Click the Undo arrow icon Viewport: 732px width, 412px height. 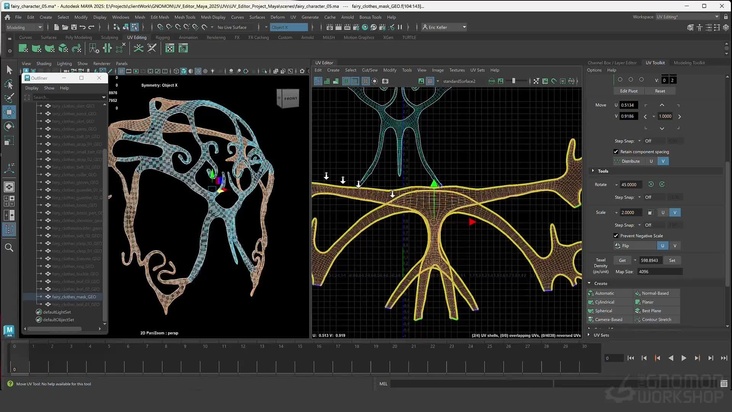[x=83, y=27]
